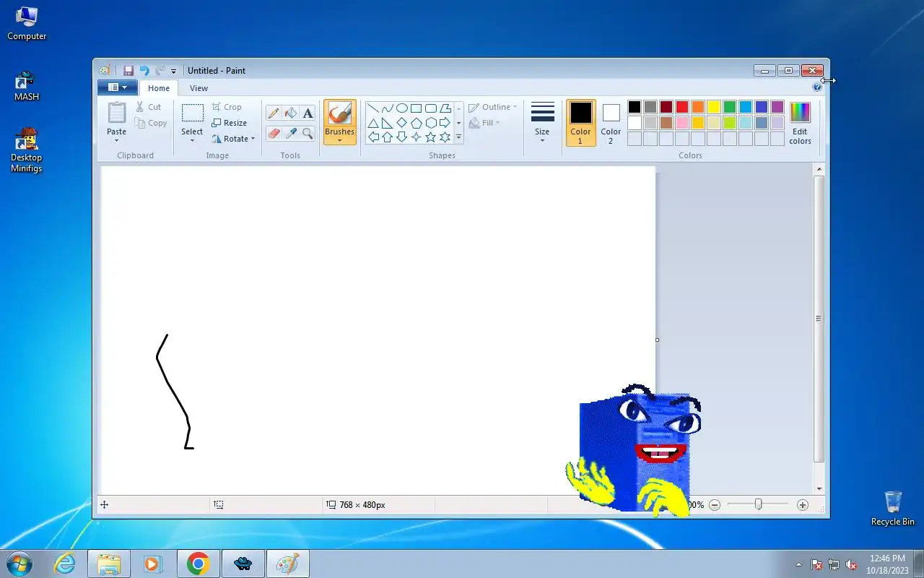Pick the green color swatch
Screen dimensions: 924x578
click(730, 107)
